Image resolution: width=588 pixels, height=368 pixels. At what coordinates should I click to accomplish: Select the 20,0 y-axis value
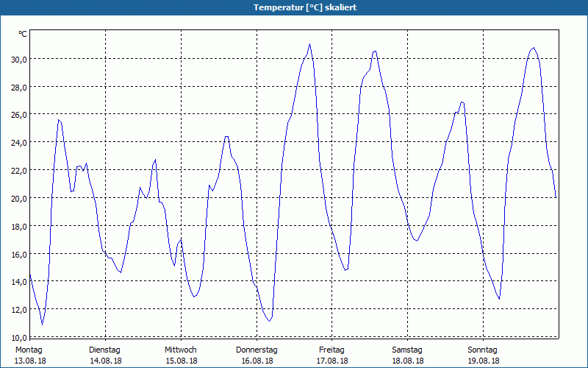[x=19, y=198]
